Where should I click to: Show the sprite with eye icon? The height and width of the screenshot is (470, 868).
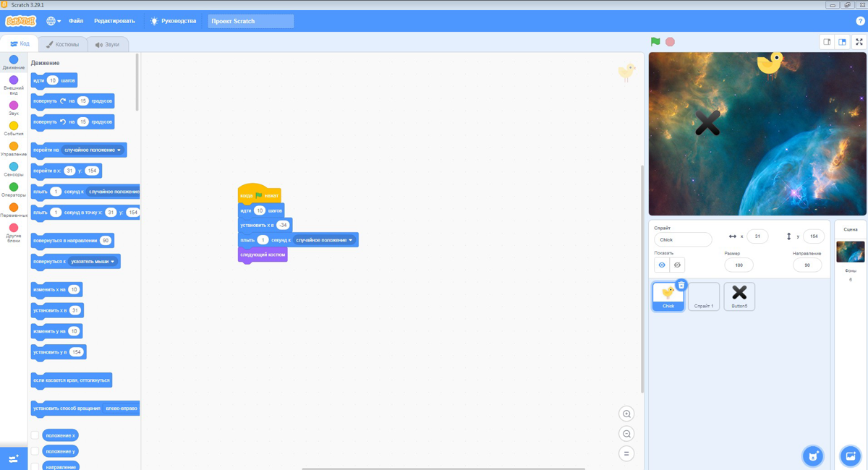(662, 265)
